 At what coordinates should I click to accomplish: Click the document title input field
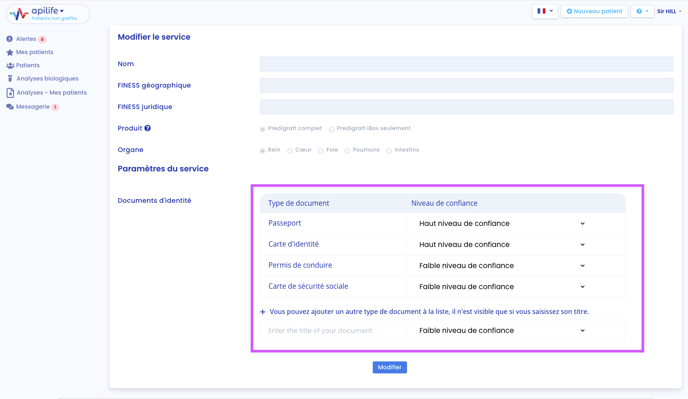pos(333,331)
